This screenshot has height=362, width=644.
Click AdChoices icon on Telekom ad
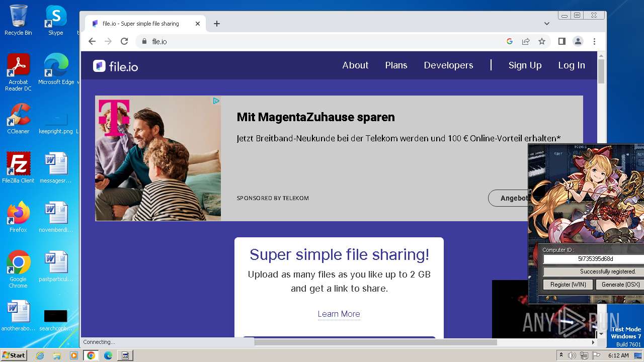216,101
